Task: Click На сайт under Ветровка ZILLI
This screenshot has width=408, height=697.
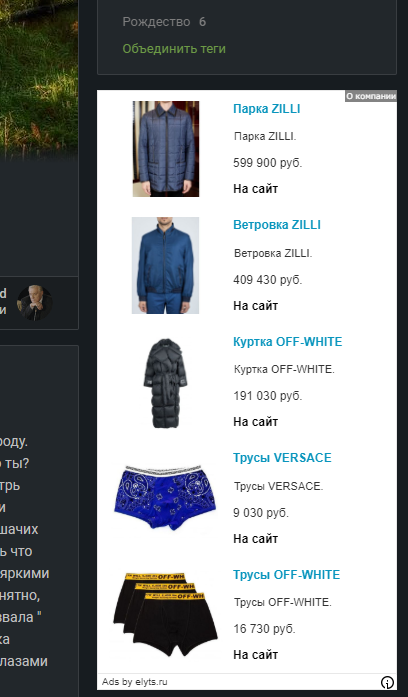Action: point(256,306)
